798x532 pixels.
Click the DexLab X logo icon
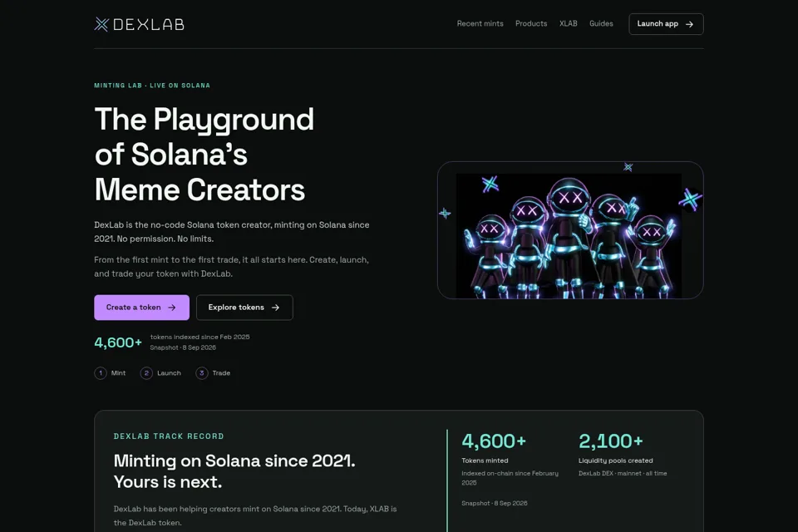[101, 24]
